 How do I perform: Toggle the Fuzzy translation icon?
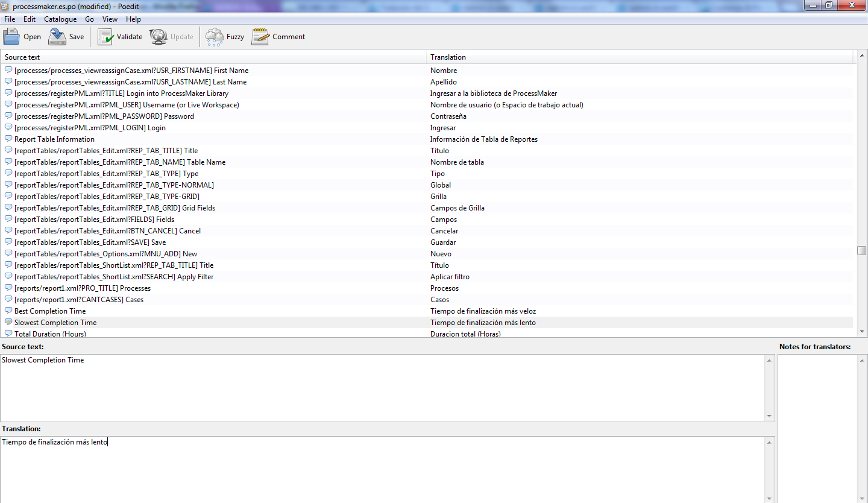(214, 37)
